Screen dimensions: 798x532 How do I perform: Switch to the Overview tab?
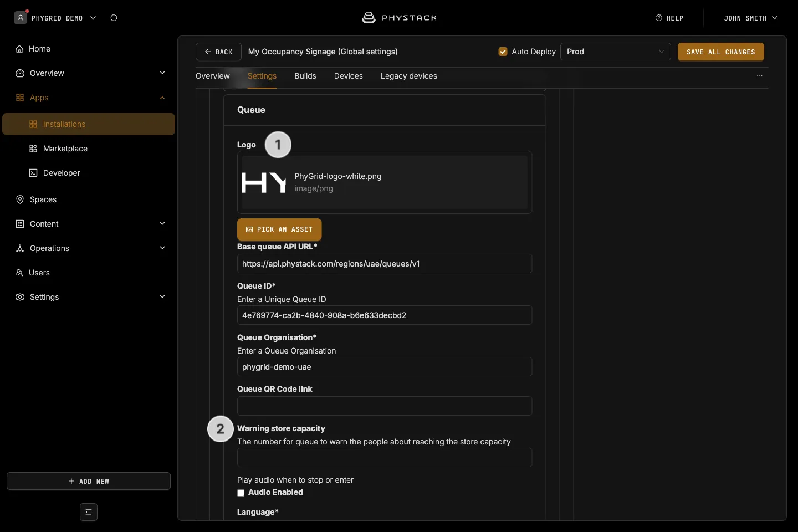[x=212, y=76]
